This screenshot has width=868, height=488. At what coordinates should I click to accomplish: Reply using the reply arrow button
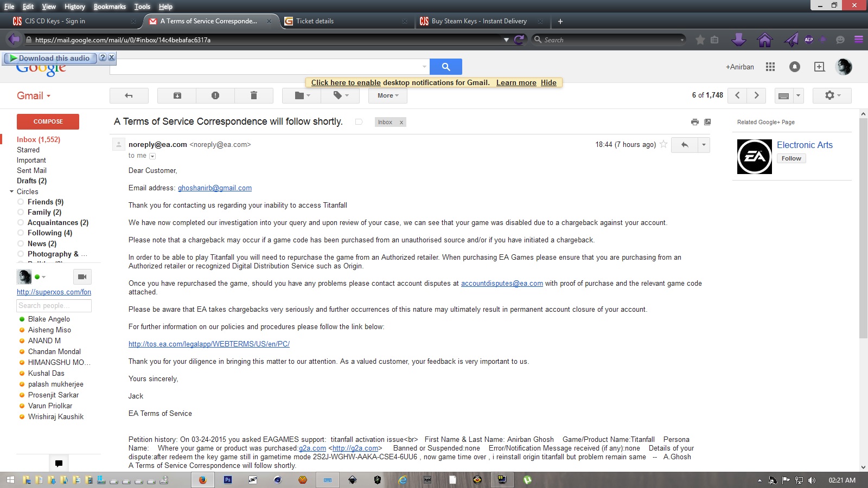[x=685, y=145]
